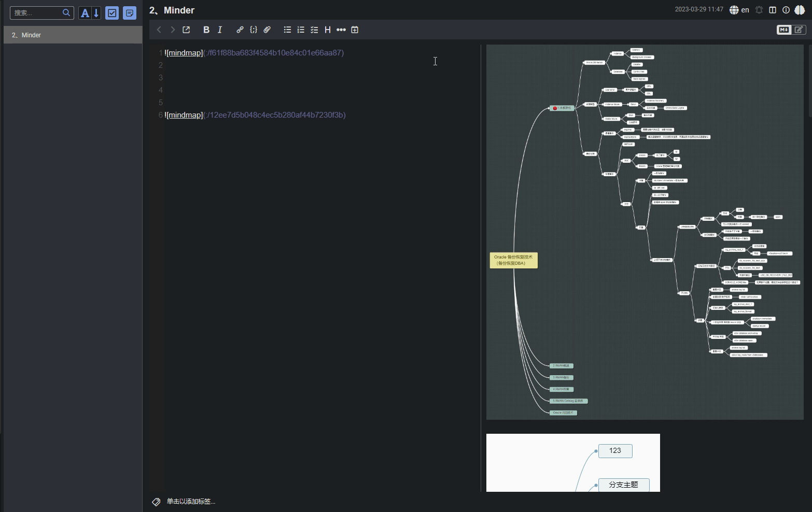Open the spell-check language selector 'en'
The image size is (812, 512).
[739, 10]
